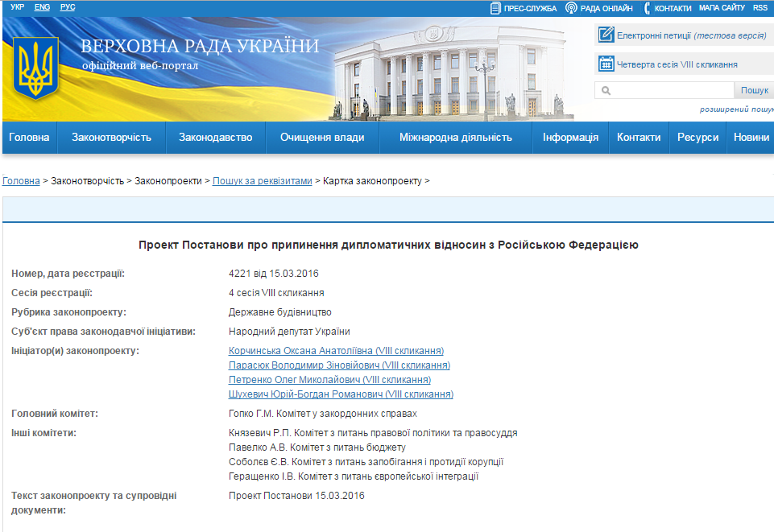Open the Законотворчість menu item

tap(112, 138)
